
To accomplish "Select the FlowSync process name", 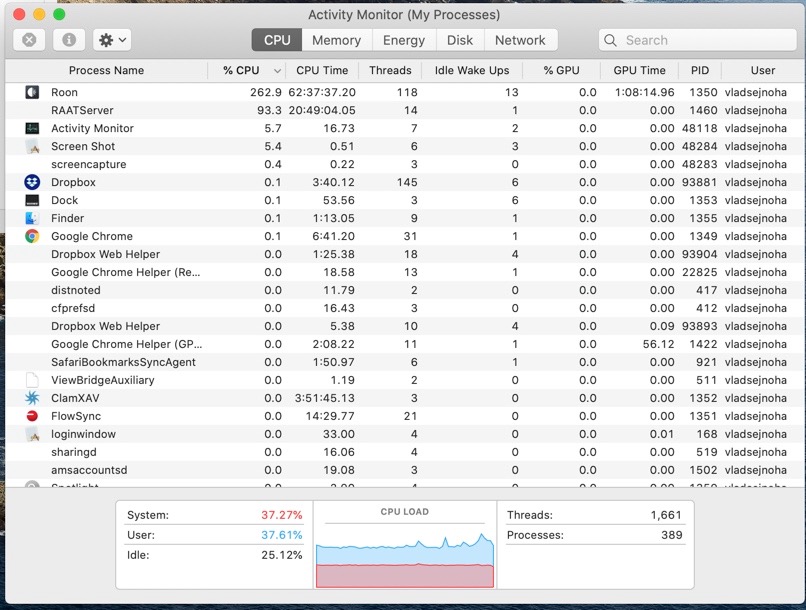I will point(76,416).
